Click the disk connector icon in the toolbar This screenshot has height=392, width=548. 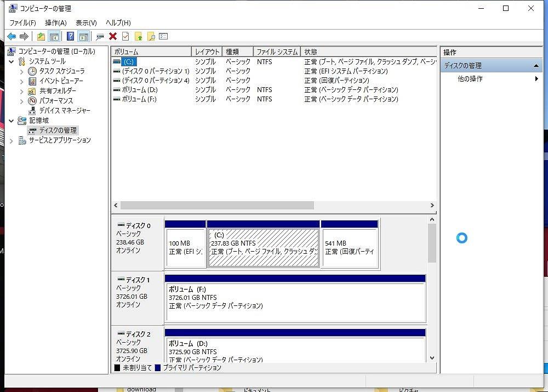(100, 36)
